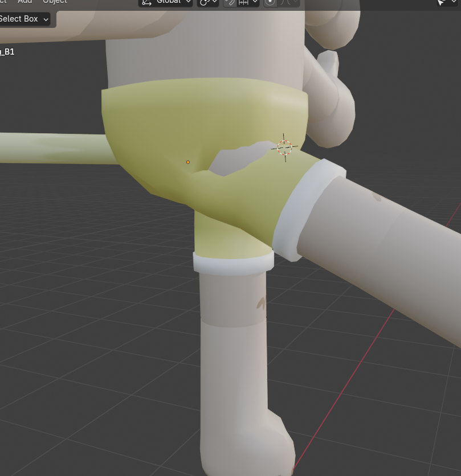Screen dimensions: 461x476
Task: Open the Global transform orientation dropdown
Action: (166, 2)
